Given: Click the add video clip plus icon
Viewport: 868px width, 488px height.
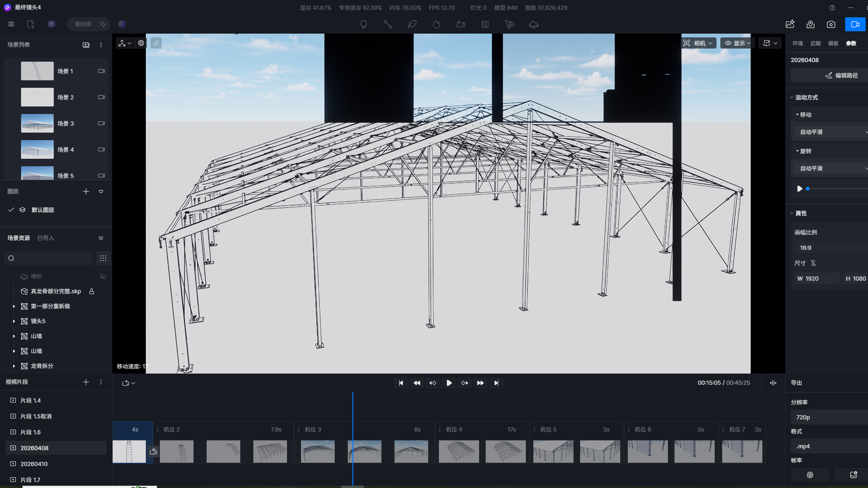Looking at the screenshot, I should pyautogui.click(x=86, y=382).
